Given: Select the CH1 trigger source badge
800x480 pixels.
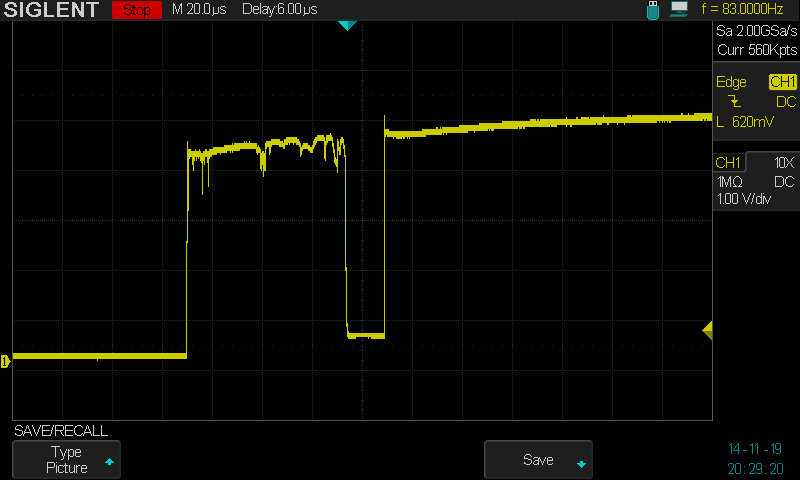Looking at the screenshot, I should tap(782, 82).
